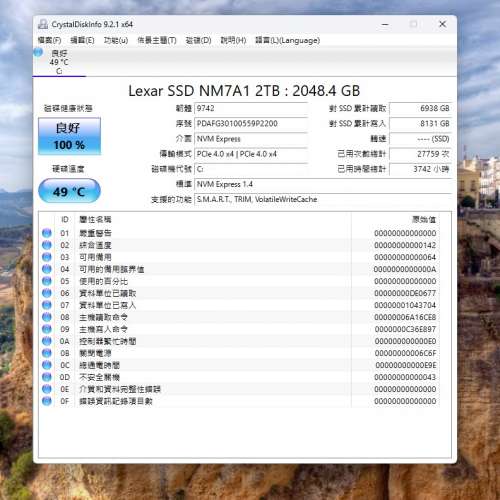Open the 檔案(F) menu
Viewport: 500px width, 500px height.
point(49,40)
